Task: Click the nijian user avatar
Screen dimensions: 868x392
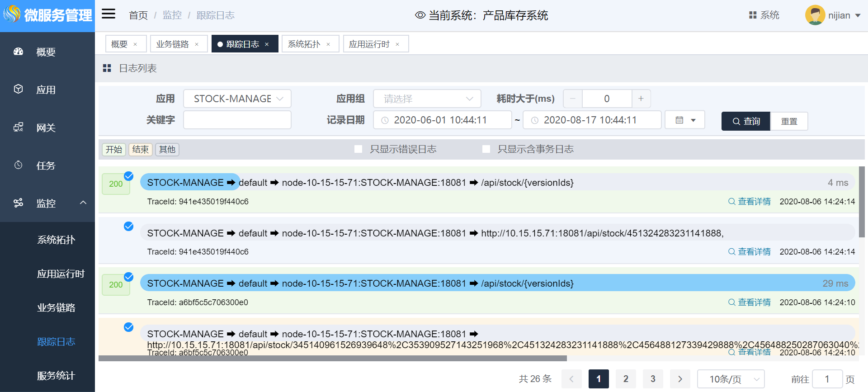Action: tap(815, 15)
